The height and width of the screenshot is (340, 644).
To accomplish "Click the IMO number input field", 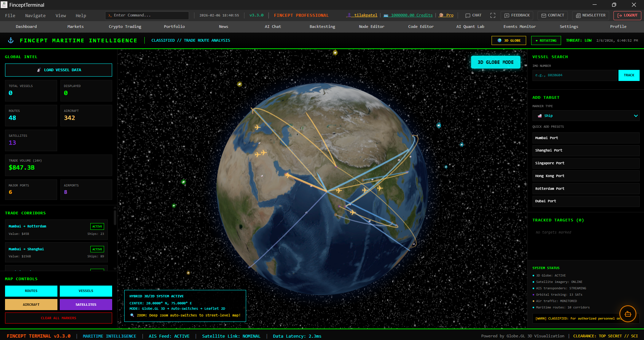I will (574, 75).
